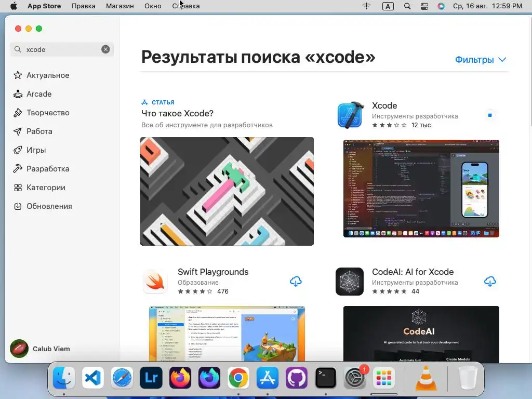Open Siri in the menu bar
532x399 pixels.
(441, 6)
